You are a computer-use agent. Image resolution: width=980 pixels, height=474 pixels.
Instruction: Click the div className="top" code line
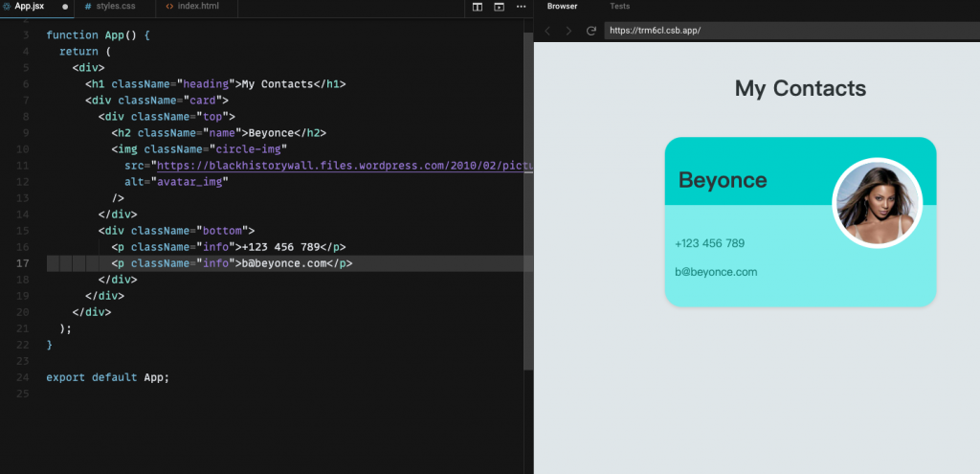[167, 116]
